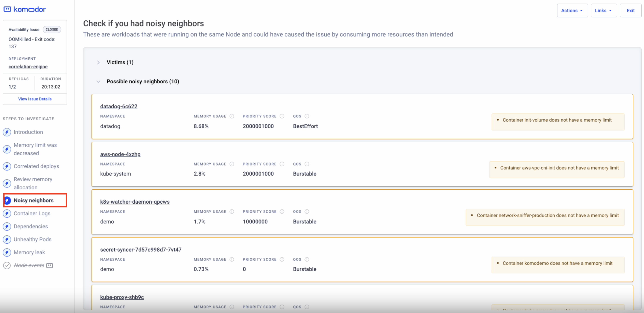Select the Node events step
This screenshot has width=644, height=313.
(x=29, y=266)
